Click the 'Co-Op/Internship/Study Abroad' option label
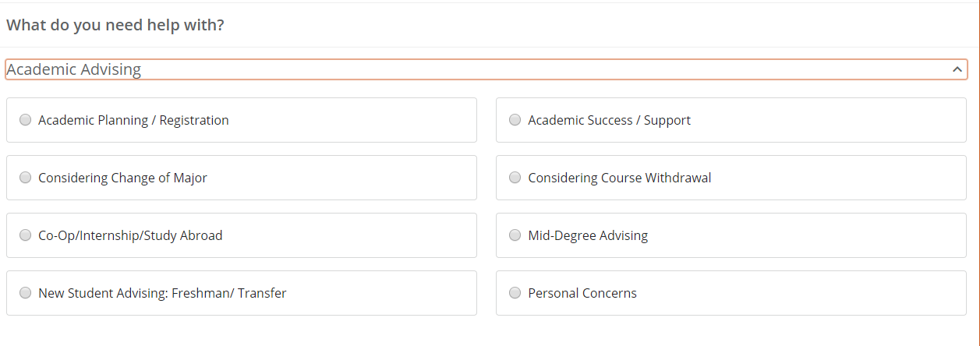Screen dimensions: 980x346 pyautogui.click(x=130, y=235)
